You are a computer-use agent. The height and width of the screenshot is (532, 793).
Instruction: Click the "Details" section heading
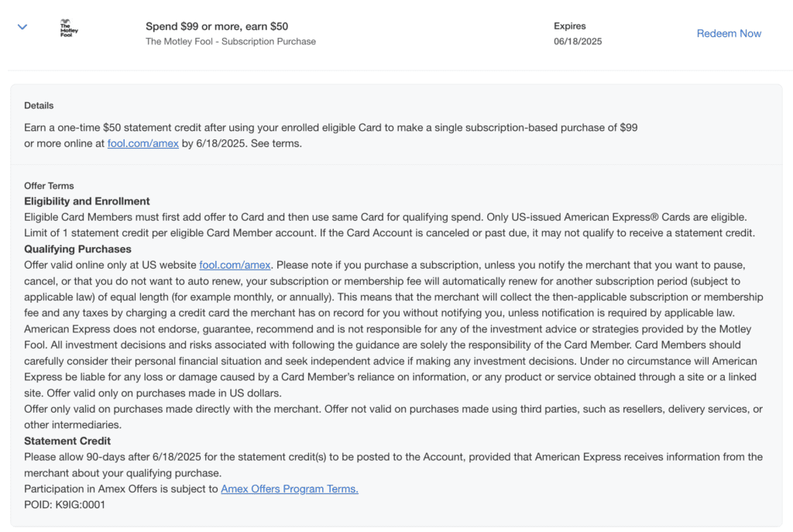(39, 105)
